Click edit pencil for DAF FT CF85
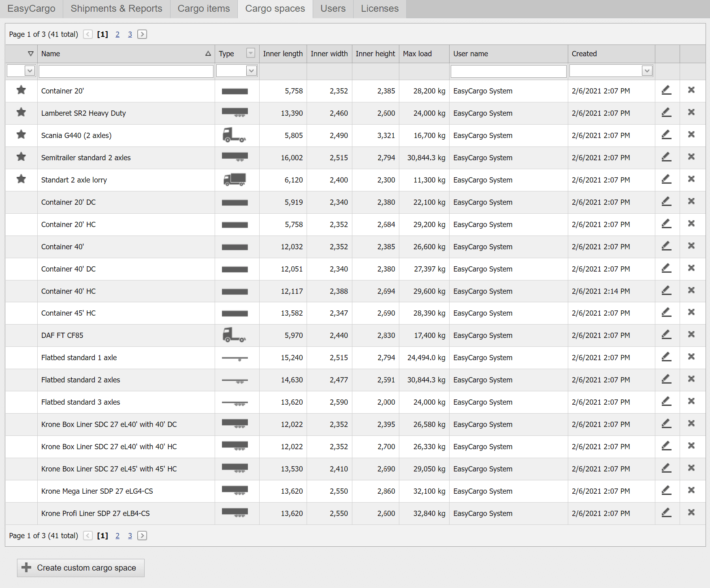Image resolution: width=710 pixels, height=588 pixels. [666, 335]
